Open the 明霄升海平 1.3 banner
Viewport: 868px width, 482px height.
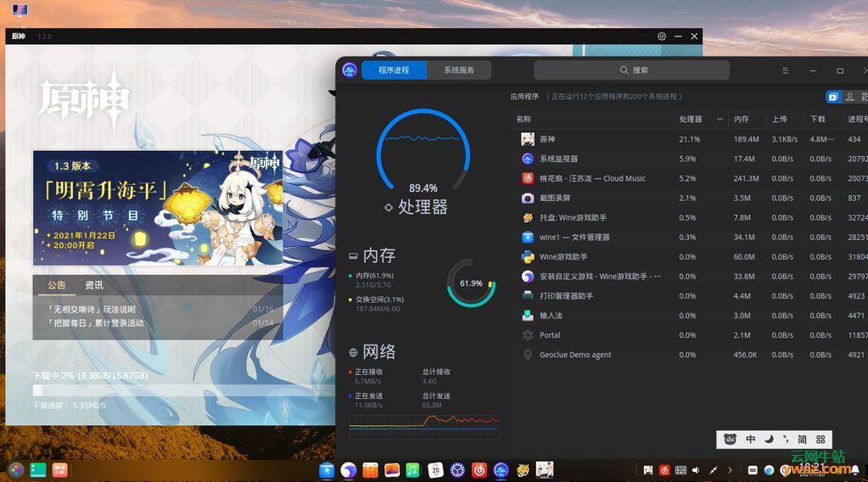[158, 208]
